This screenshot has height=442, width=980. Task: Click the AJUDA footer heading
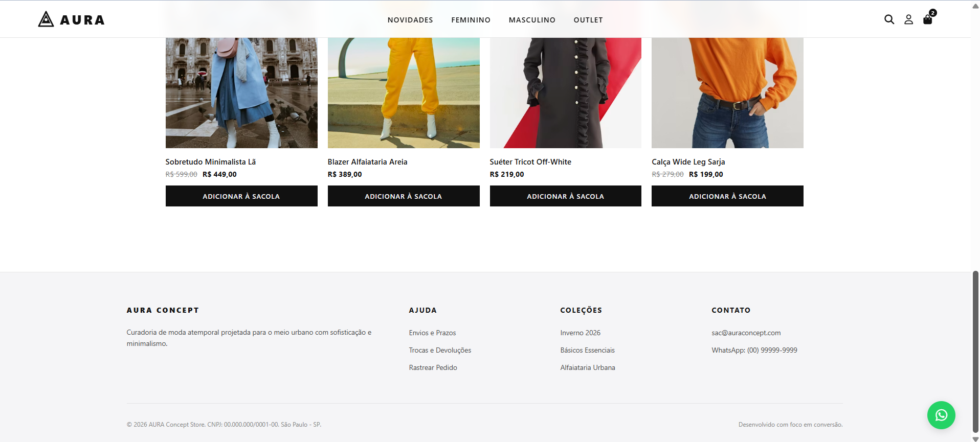pos(423,310)
